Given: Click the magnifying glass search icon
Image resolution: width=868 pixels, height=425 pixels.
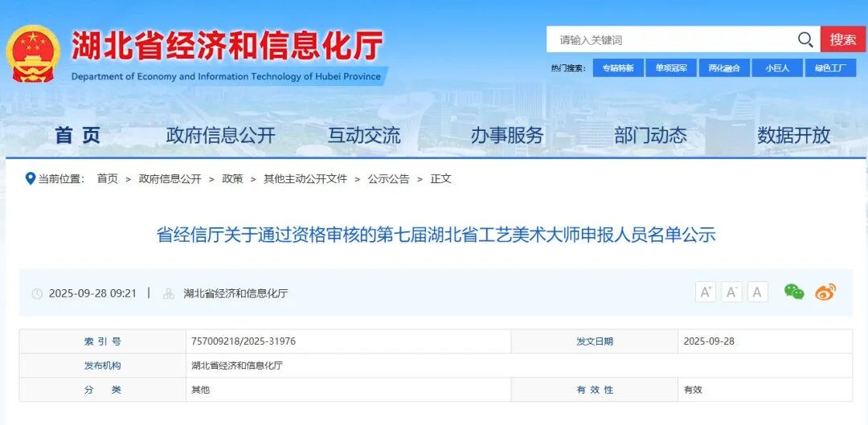Looking at the screenshot, I should coord(805,39).
